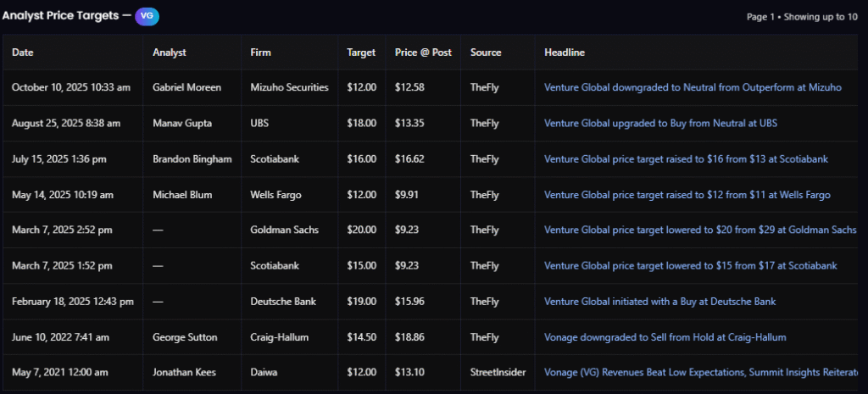Open the Mizuho downgrade to Neutral headline

tap(693, 87)
